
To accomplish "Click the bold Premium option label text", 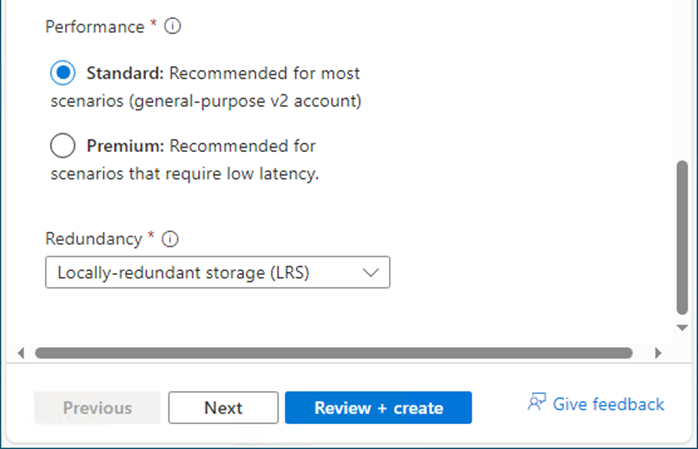I will click(126, 146).
